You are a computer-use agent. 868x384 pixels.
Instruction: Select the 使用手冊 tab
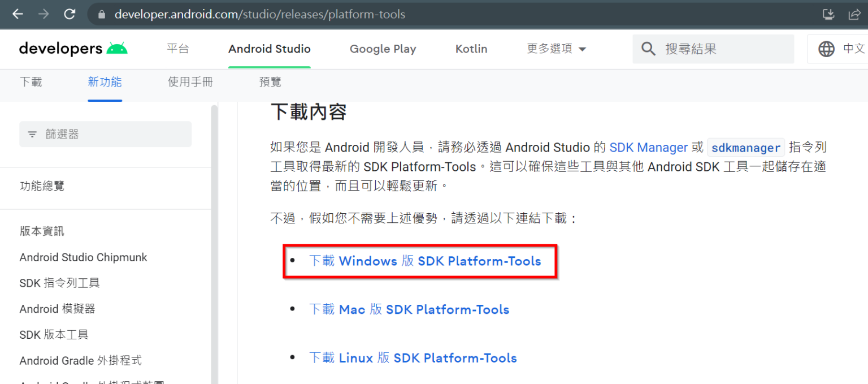(x=190, y=81)
